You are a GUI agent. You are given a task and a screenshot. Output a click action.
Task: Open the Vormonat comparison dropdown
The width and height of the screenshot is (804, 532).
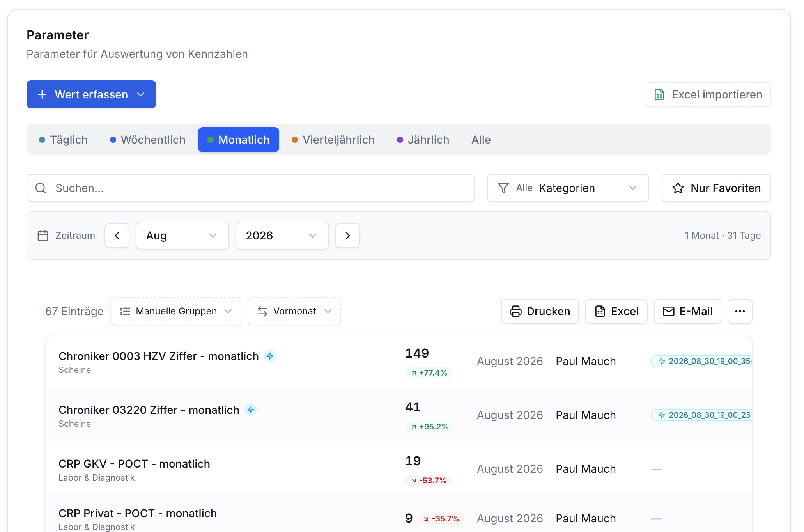click(x=294, y=311)
